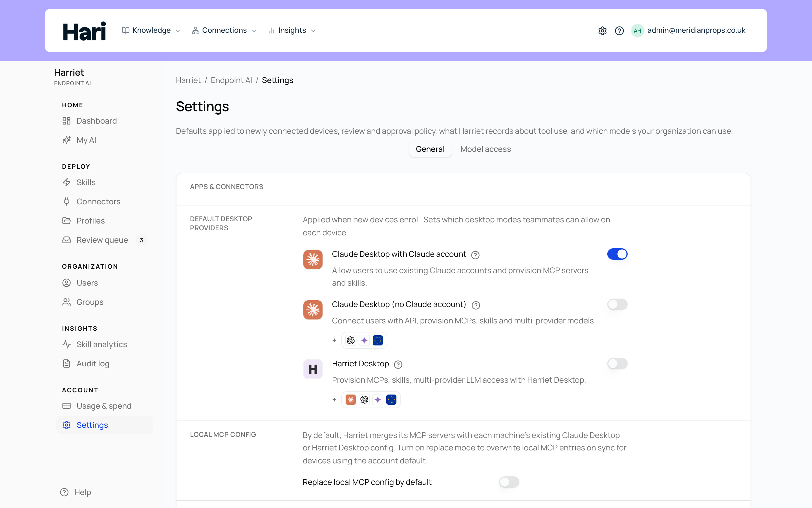Show info tooltip for Claude Desktop with Claude account
This screenshot has height=508, width=812.
475,255
